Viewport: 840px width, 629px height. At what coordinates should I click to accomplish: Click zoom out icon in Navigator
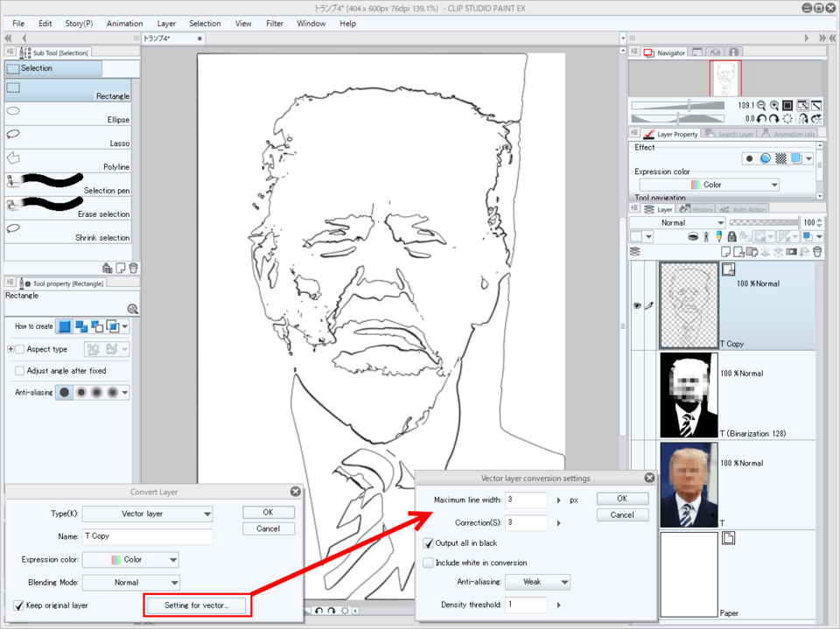[x=761, y=106]
